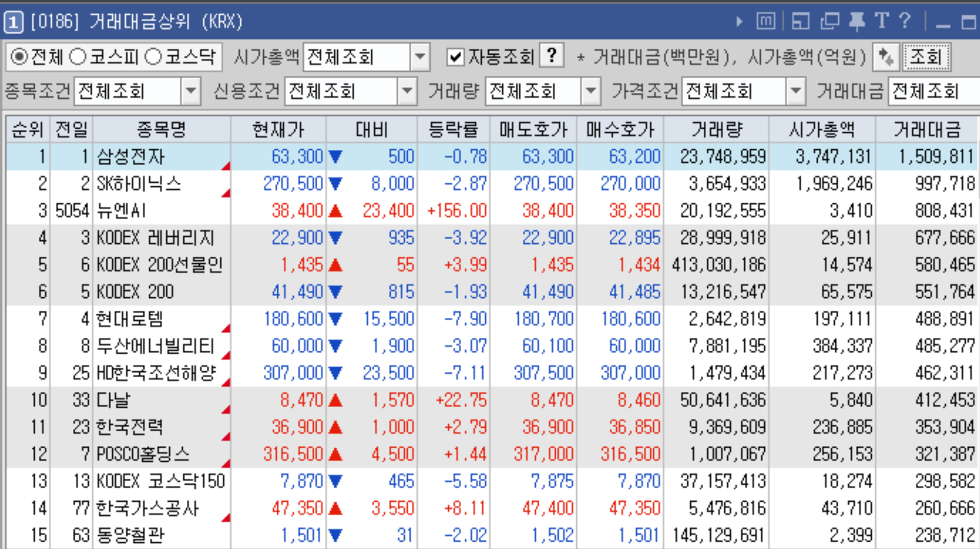Click the 현재가 column header
The width and height of the screenshot is (980, 549).
click(x=278, y=130)
